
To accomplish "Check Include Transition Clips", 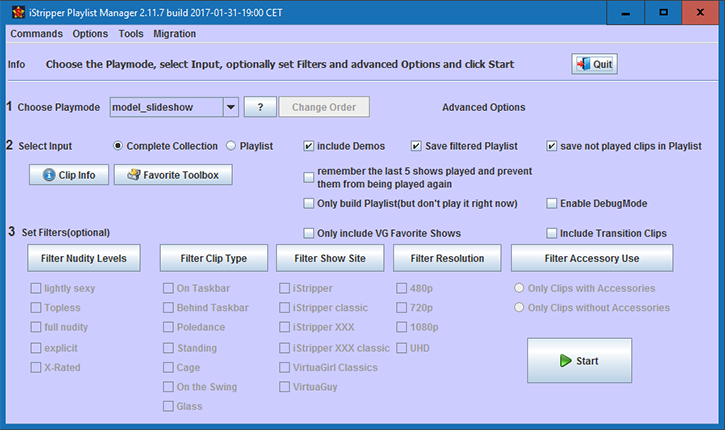I will (552, 233).
